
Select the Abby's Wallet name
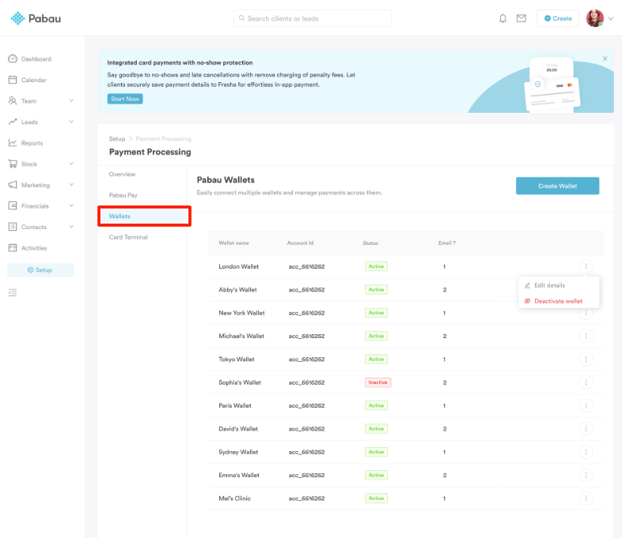pos(238,290)
